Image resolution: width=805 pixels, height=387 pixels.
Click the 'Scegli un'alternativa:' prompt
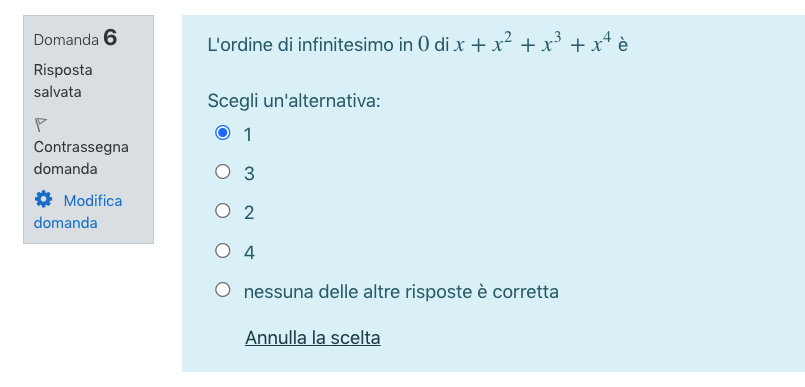point(294,101)
